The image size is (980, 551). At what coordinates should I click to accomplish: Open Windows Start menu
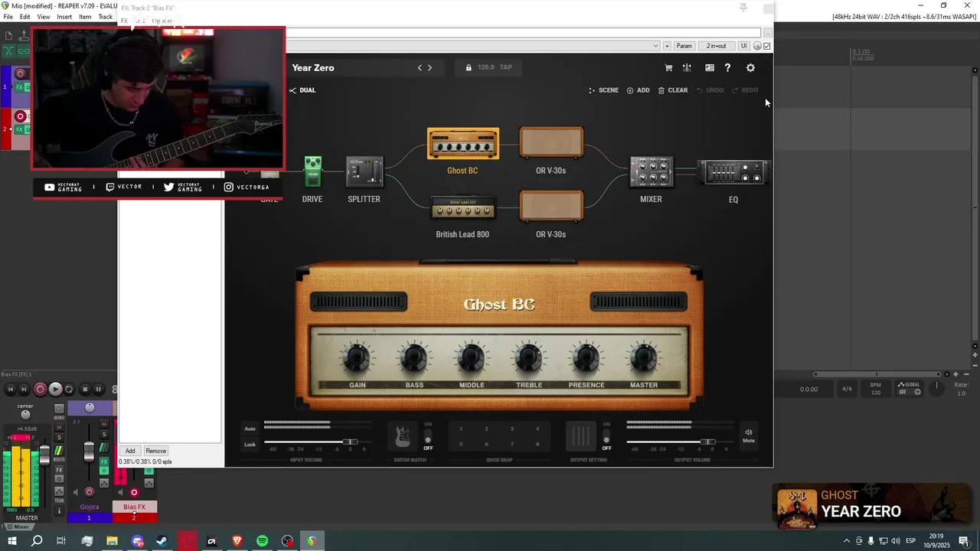11,541
